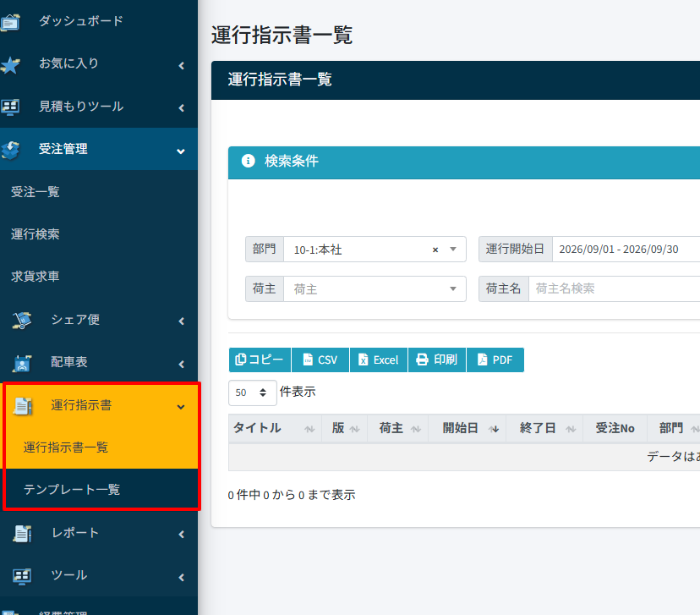The width and height of the screenshot is (700, 615).
Task: Click the コピー export button
Action: coord(260,360)
